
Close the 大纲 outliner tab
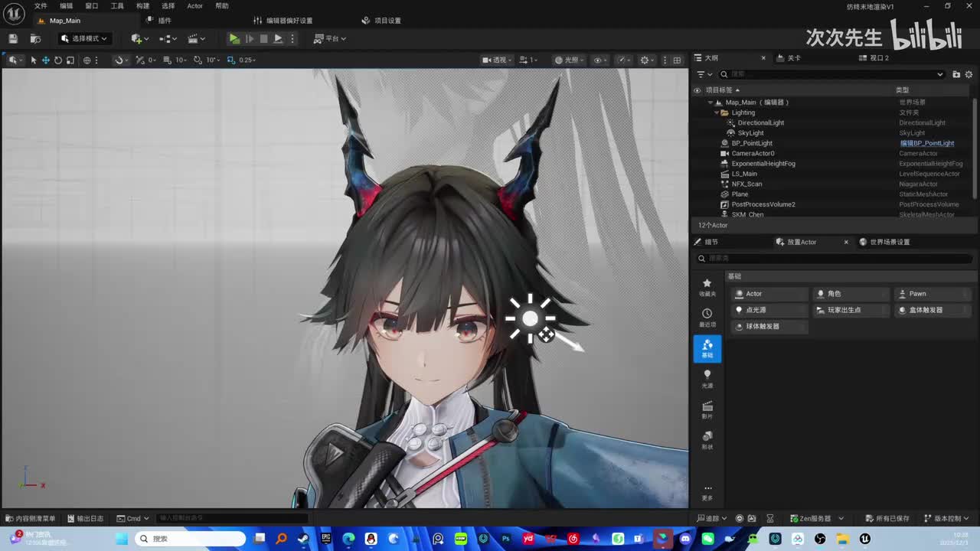click(763, 58)
